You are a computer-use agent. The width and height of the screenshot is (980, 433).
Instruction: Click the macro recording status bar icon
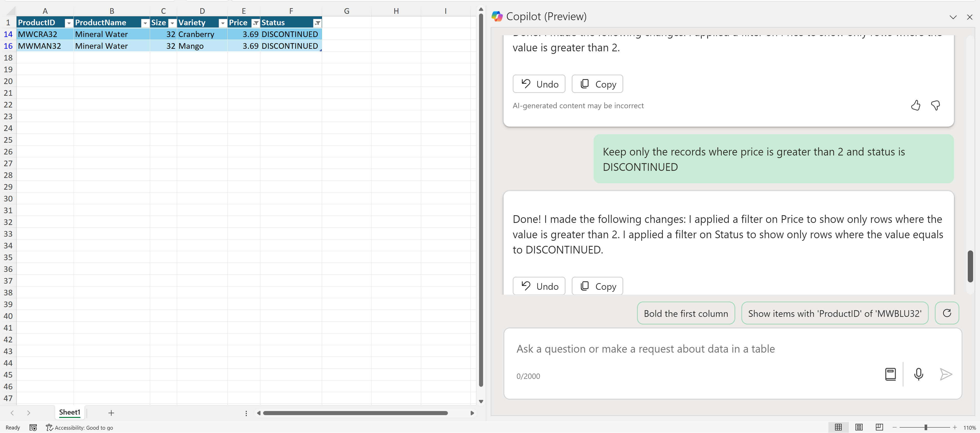33,428
